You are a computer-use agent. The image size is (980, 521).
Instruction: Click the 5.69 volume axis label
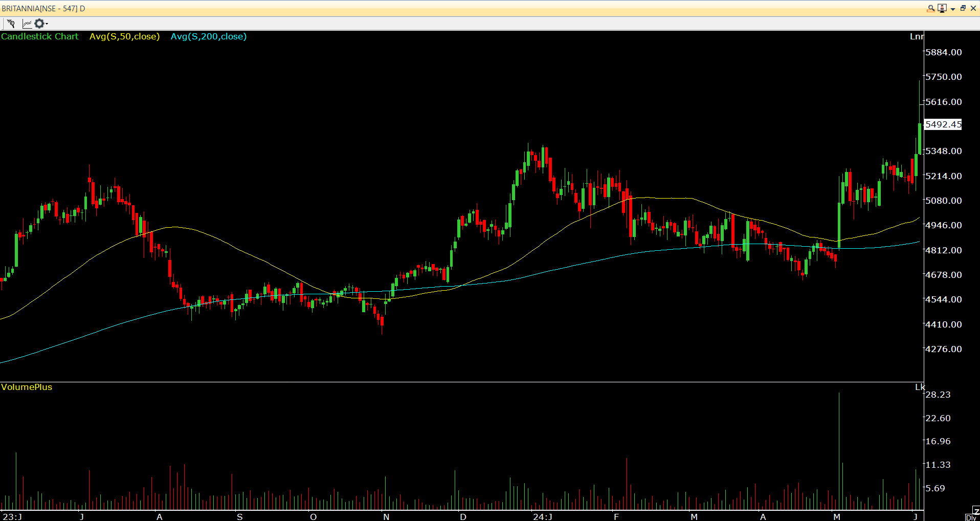(x=936, y=488)
